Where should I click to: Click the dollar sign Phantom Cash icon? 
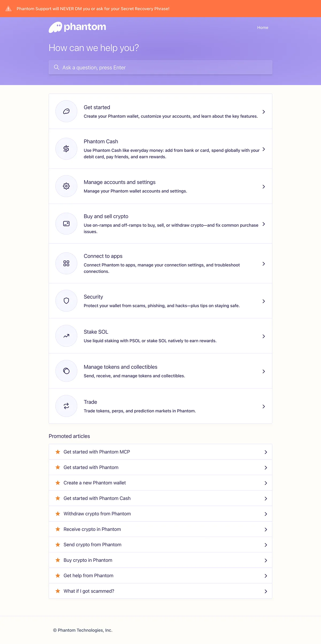pyautogui.click(x=66, y=149)
